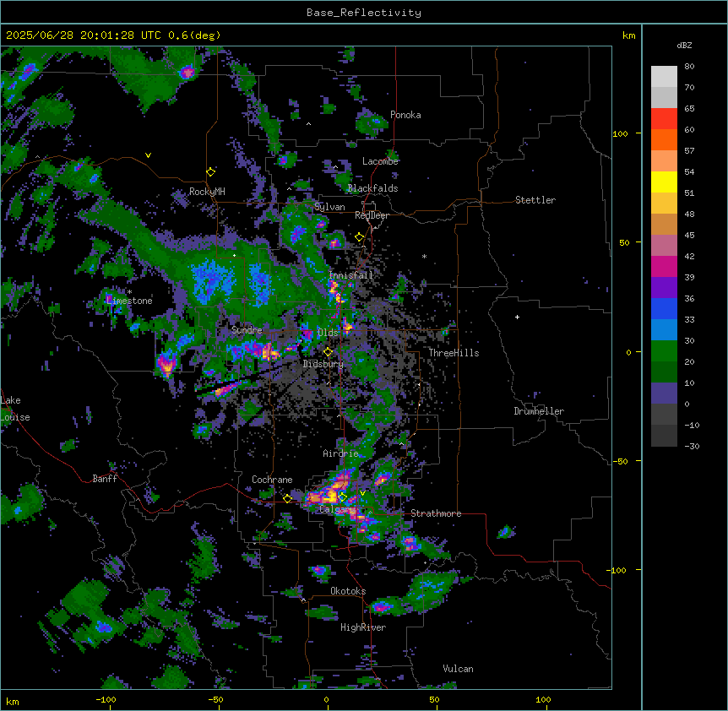Click the RedDeer city label
728x711 pixels.
[x=372, y=215]
